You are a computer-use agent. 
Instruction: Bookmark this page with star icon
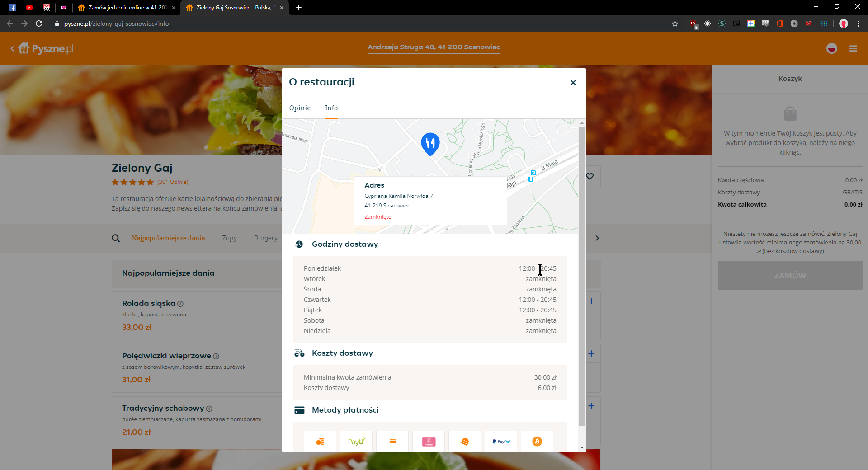pos(675,23)
